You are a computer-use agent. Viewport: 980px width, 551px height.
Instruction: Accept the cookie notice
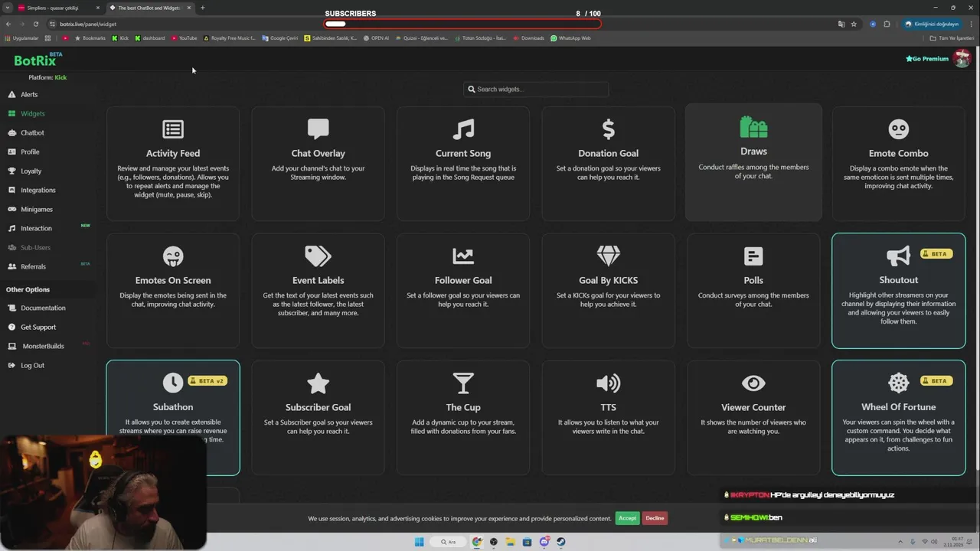pyautogui.click(x=627, y=518)
